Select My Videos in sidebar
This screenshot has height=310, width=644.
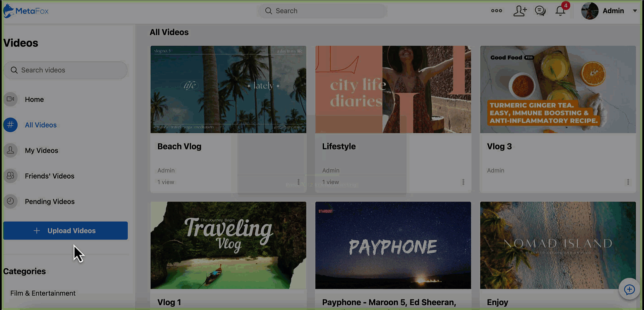[41, 150]
